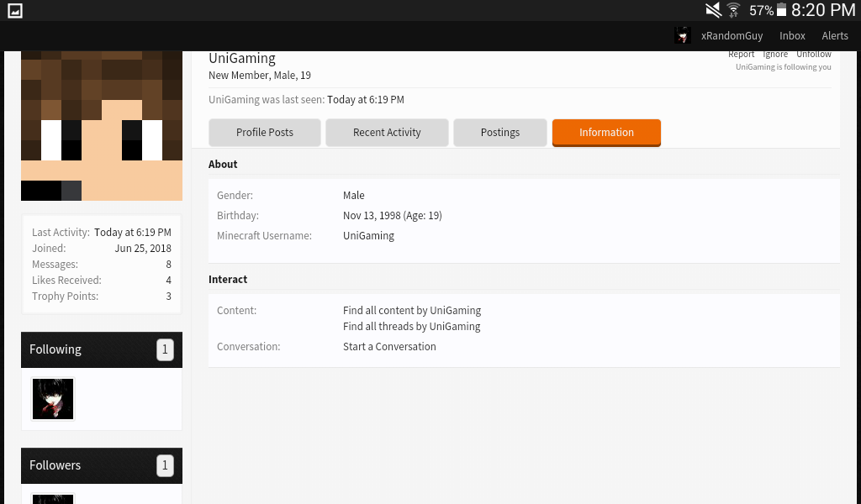Image resolution: width=861 pixels, height=504 pixels.
Task: Open the Alerts menu
Action: (x=835, y=35)
